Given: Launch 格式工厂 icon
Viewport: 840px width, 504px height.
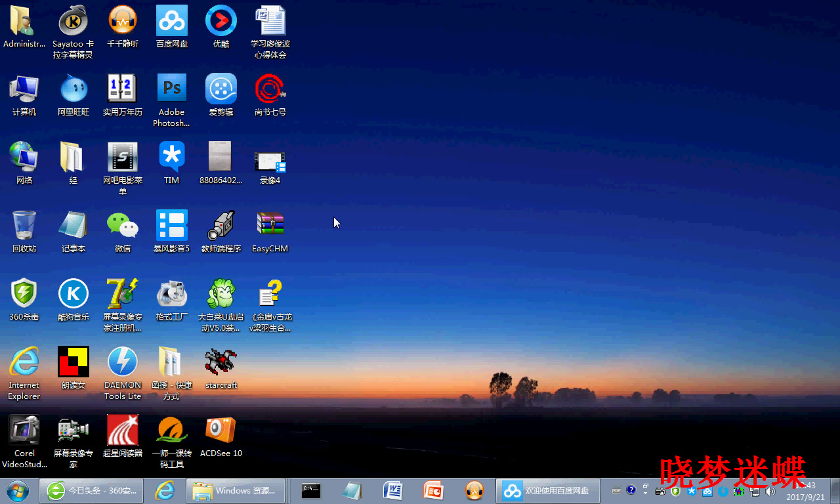Looking at the screenshot, I should pos(172,300).
